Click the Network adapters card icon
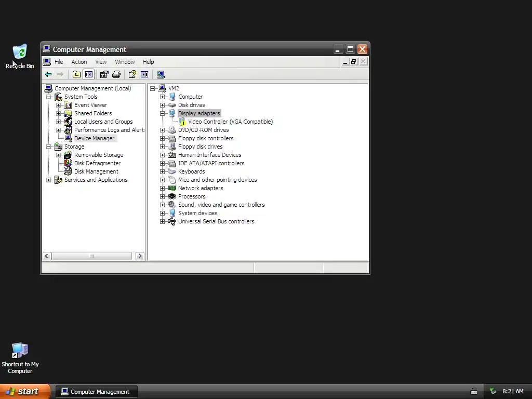Viewport: 532px width, 399px height. (172, 188)
